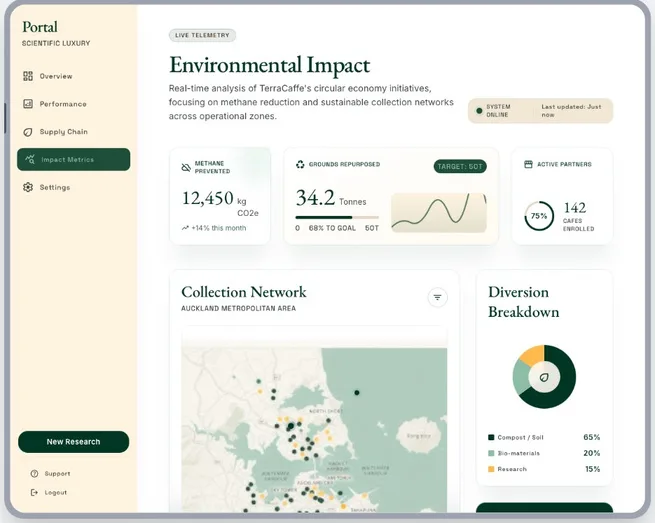
Task: Click the Last updated: Just now text
Action: pos(571,111)
